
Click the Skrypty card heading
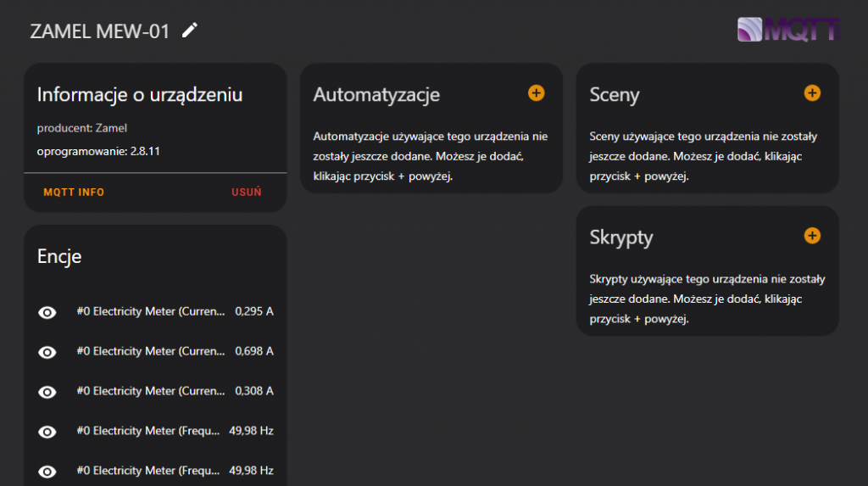coord(621,237)
